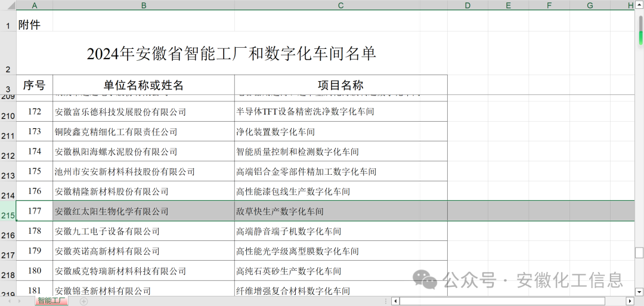Click cell with number 174
Image resolution: width=644 pixels, height=306 pixels.
point(35,151)
